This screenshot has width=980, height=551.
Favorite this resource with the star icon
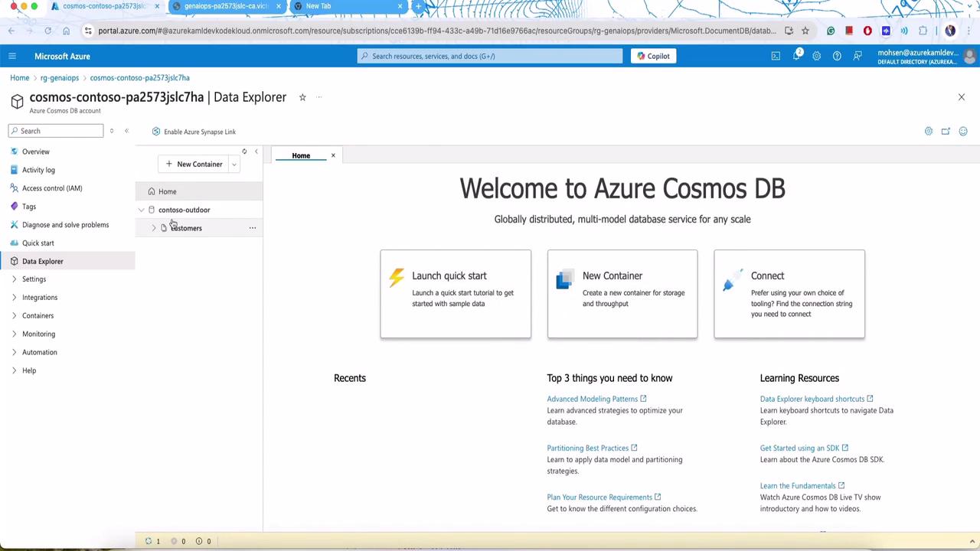click(x=302, y=97)
